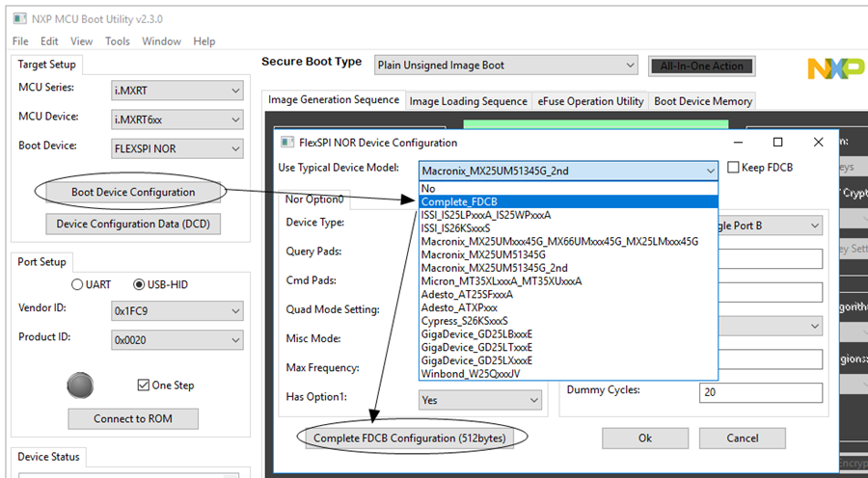This screenshot has height=478, width=868.
Task: Open the Help menu
Action: pos(204,41)
